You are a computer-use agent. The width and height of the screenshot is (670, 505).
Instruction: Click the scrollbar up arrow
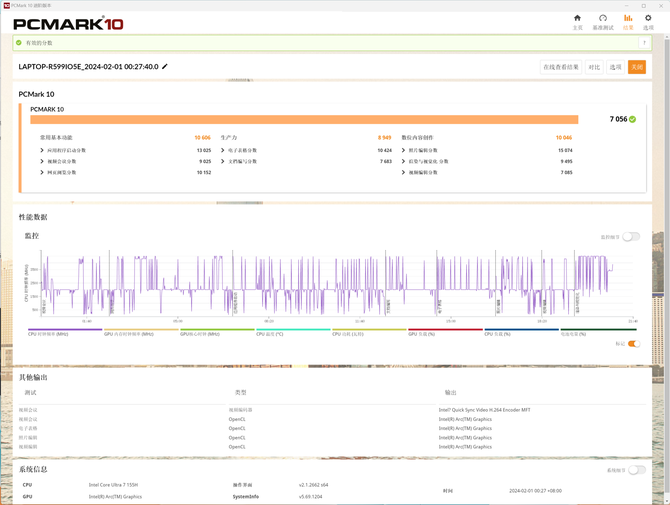tap(667, 37)
